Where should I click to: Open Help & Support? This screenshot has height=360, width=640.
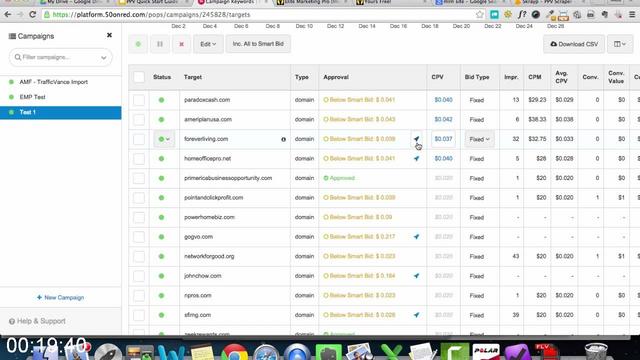pos(38,321)
